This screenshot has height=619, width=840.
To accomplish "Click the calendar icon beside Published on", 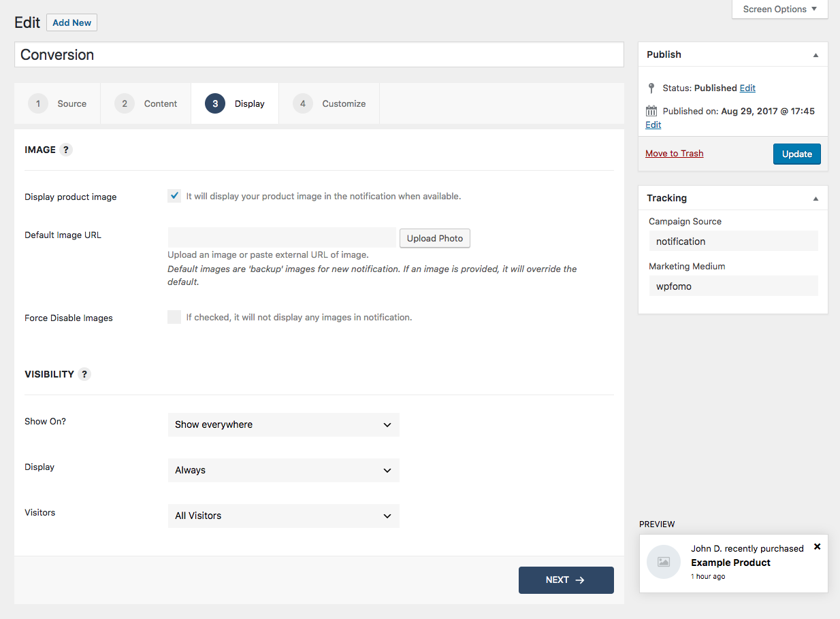I will click(x=651, y=111).
